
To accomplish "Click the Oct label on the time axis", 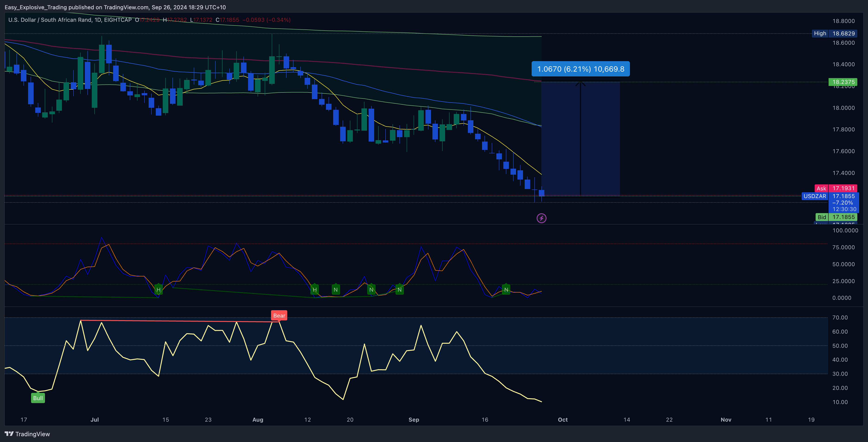I will coord(563,420).
